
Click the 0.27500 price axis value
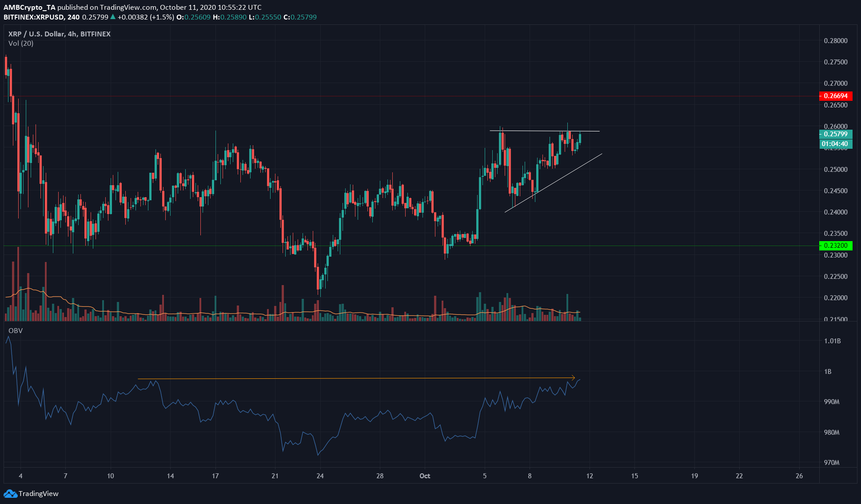coord(836,62)
